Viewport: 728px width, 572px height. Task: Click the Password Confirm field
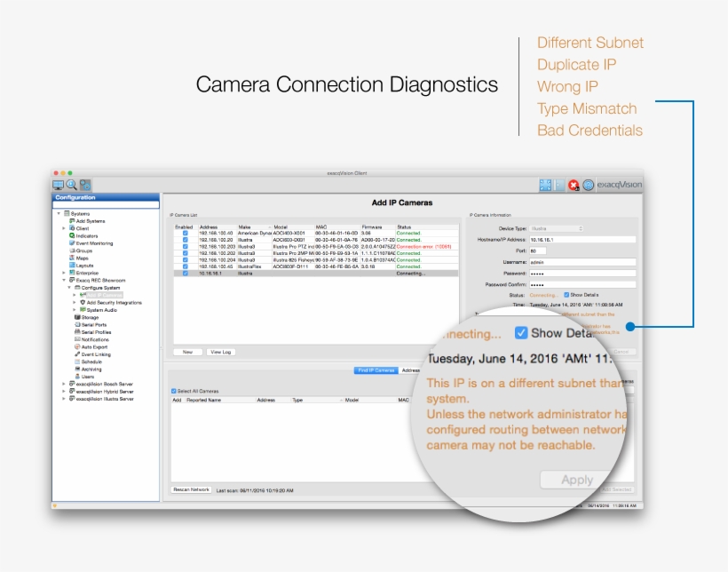(x=582, y=284)
